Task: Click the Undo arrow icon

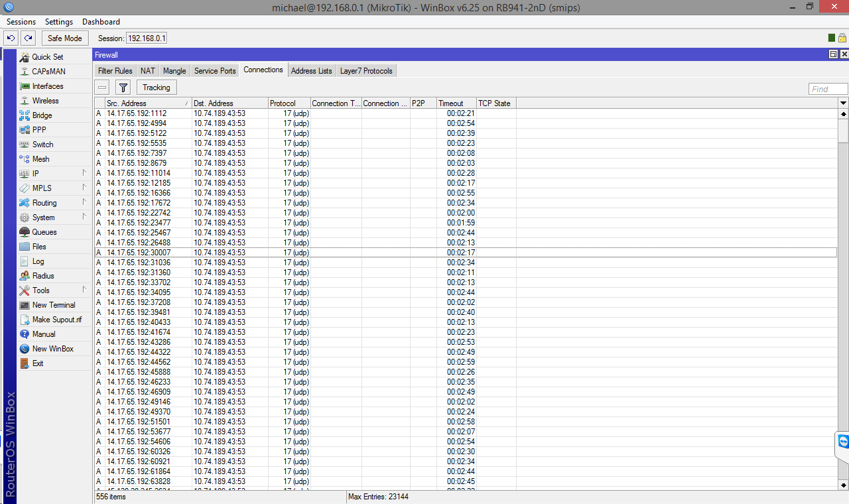Action: coord(11,38)
